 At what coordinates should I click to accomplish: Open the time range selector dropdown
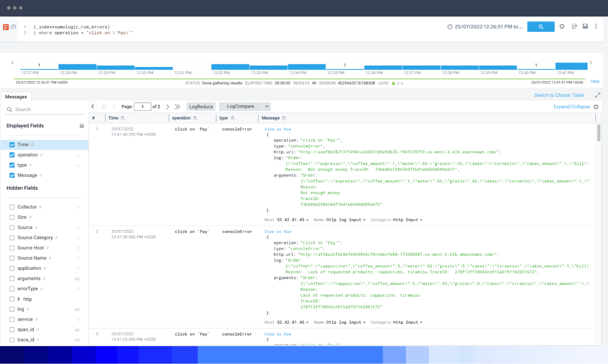(485, 27)
